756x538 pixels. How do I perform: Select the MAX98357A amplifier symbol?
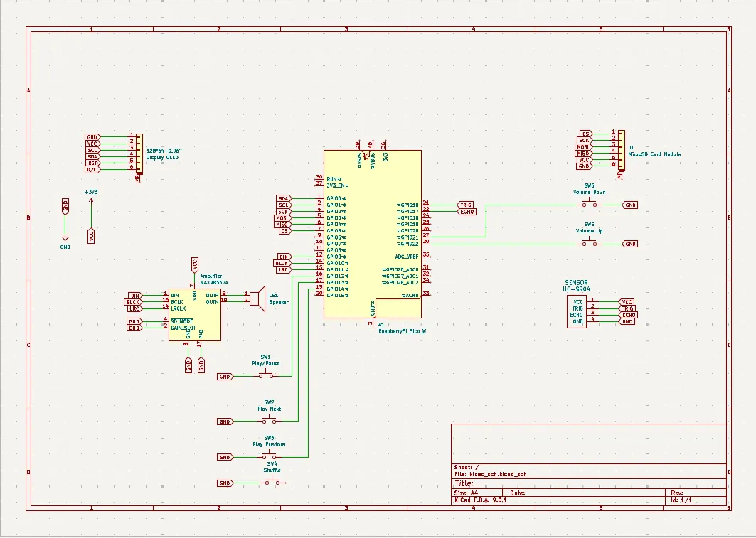click(195, 315)
